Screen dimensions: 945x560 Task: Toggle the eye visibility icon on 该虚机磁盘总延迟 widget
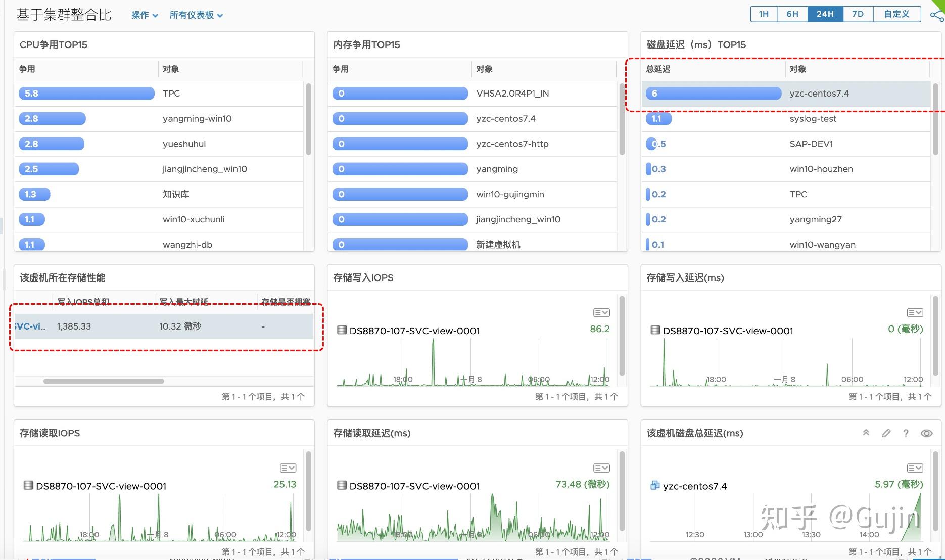[927, 433]
